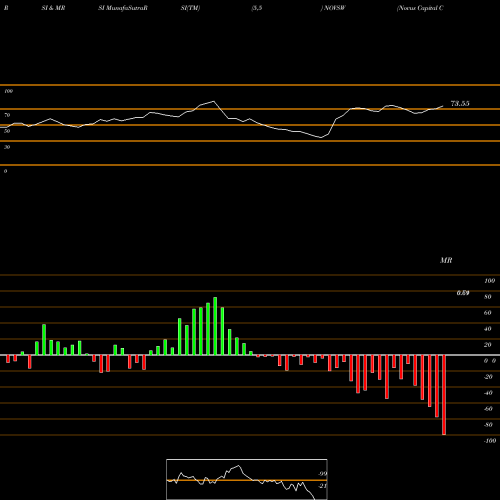Click the -21 value in the mini chart
Image resolution: width=500 pixels, height=500 pixels.
(322, 486)
